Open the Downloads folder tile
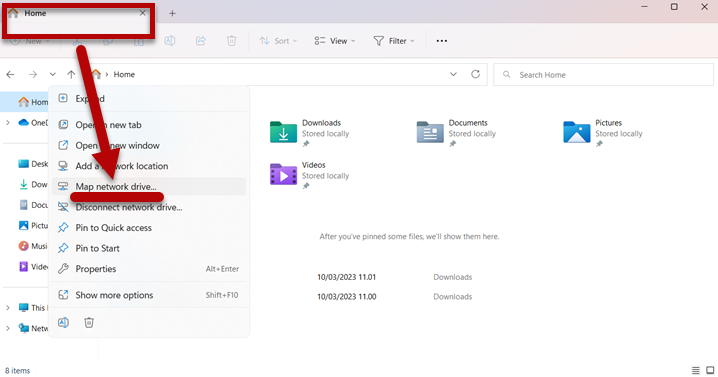Image resolution: width=718 pixels, height=377 pixels. [310, 133]
